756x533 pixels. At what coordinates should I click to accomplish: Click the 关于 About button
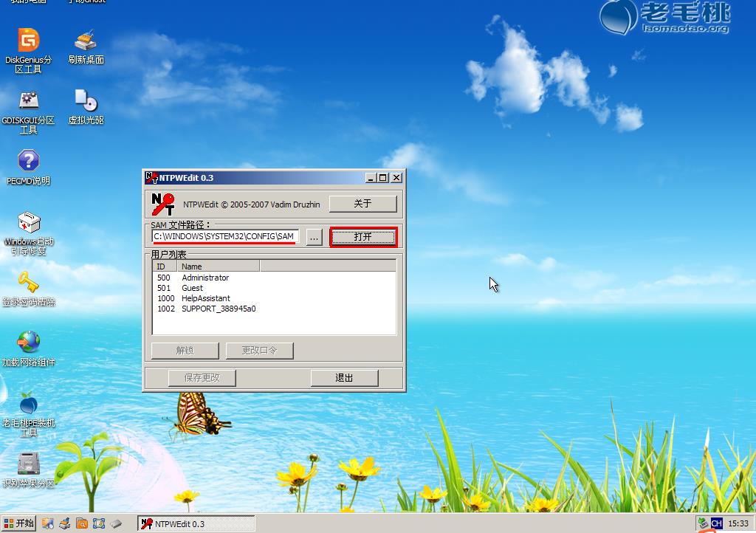tap(363, 204)
